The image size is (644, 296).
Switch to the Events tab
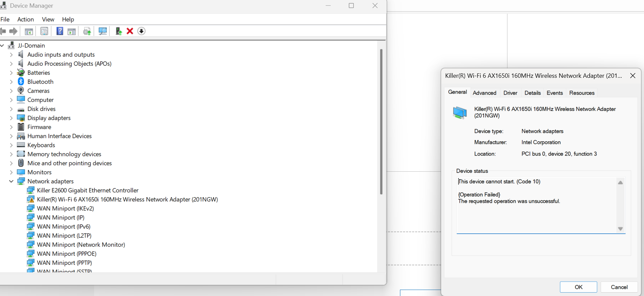[x=554, y=93]
